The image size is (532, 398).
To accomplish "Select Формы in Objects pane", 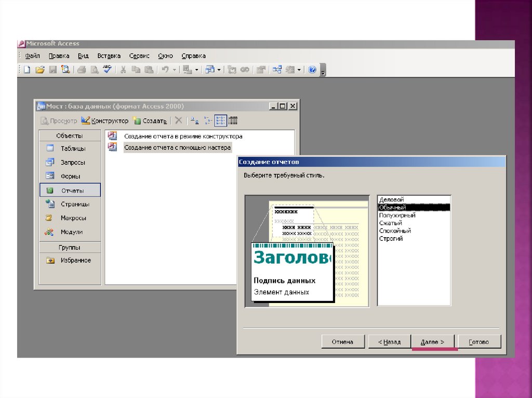I will [70, 176].
